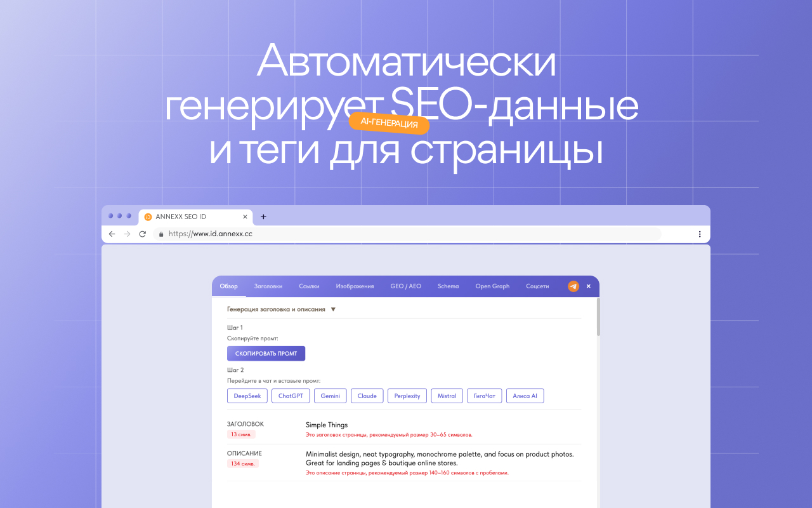Click the Скопируйте промт: instruction text
Viewport: 812px width, 508px height.
[252, 338]
